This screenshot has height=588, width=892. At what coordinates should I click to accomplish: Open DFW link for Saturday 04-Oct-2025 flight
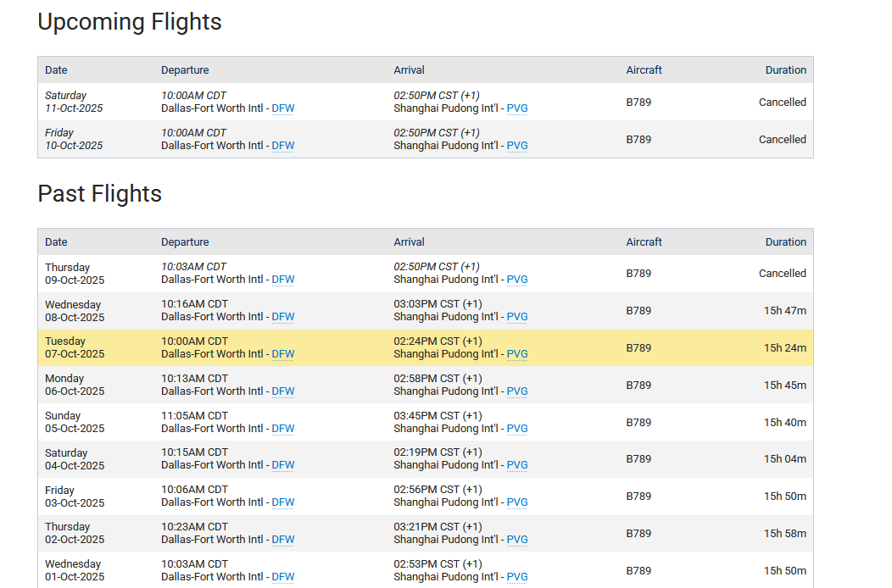pyautogui.click(x=283, y=465)
